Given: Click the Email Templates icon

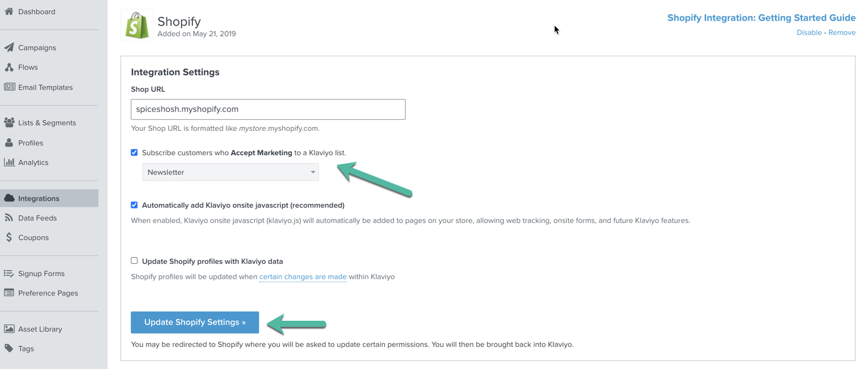Looking at the screenshot, I should click(x=9, y=87).
